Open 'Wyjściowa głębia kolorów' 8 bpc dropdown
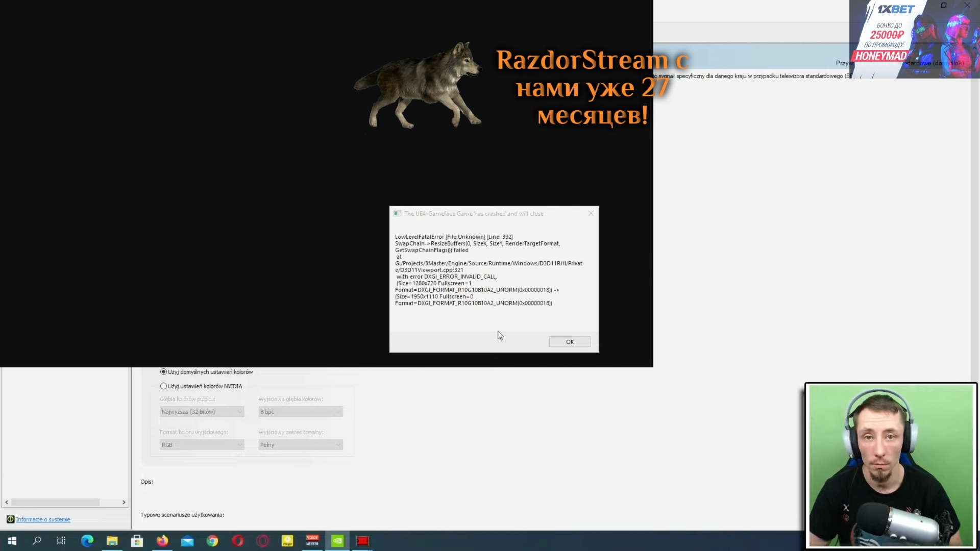Viewport: 980px width, 551px height. click(301, 412)
